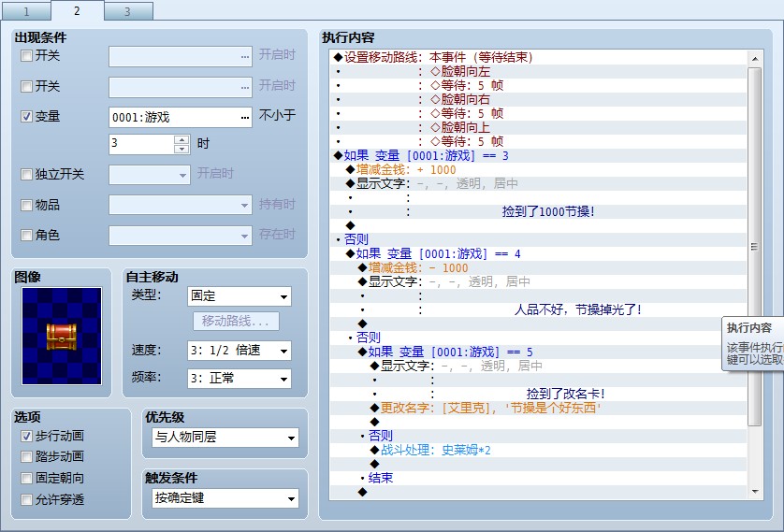This screenshot has width=784, height=532.
Task: Open the 角色 dropdown
Action: (244, 236)
